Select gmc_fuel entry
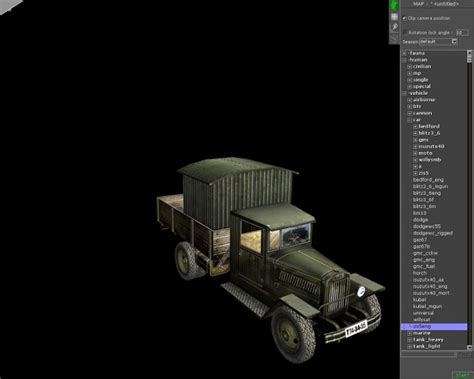The width and height of the screenshot is (474, 379). point(424,266)
